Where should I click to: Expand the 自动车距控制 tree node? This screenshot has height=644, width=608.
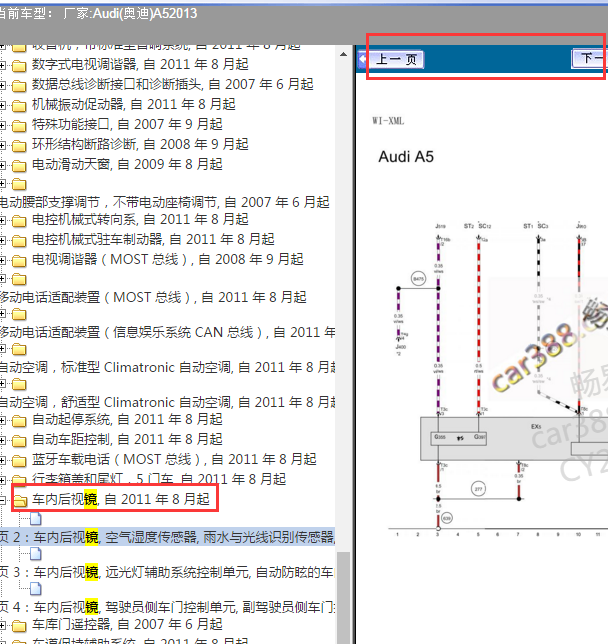pyautogui.click(x=2, y=441)
